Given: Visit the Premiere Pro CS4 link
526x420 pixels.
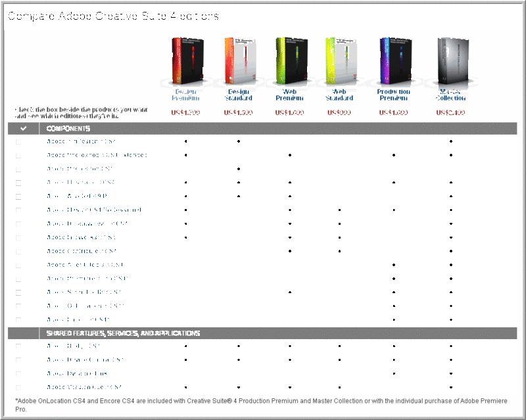Looking at the screenshot, I should pos(87,279).
